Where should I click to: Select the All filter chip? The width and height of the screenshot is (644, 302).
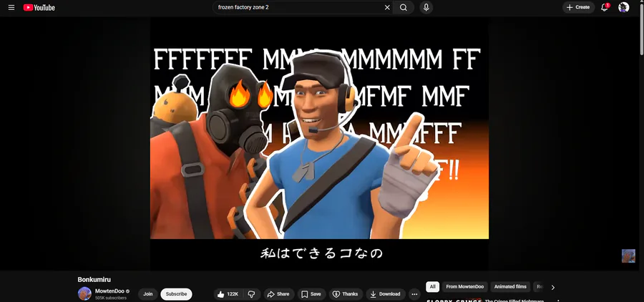[432, 287]
